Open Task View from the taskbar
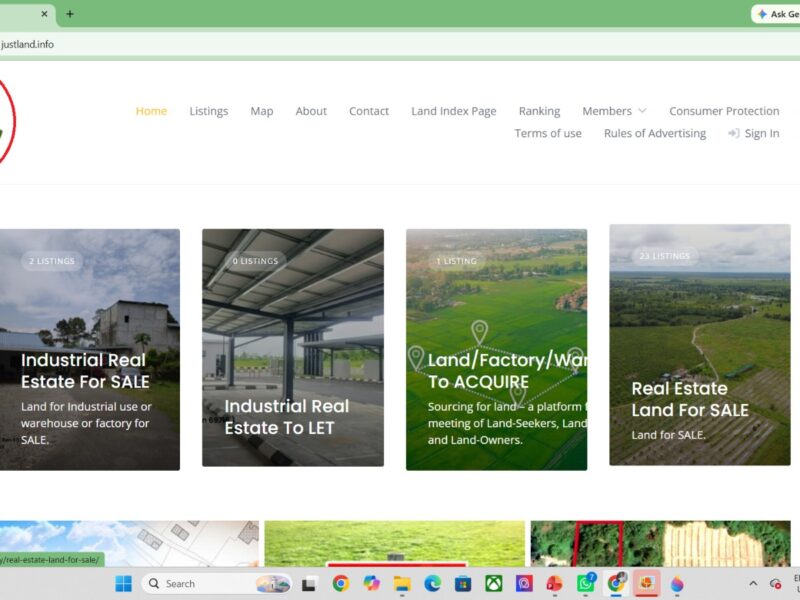Viewport: 800px width, 600px height. [309, 583]
